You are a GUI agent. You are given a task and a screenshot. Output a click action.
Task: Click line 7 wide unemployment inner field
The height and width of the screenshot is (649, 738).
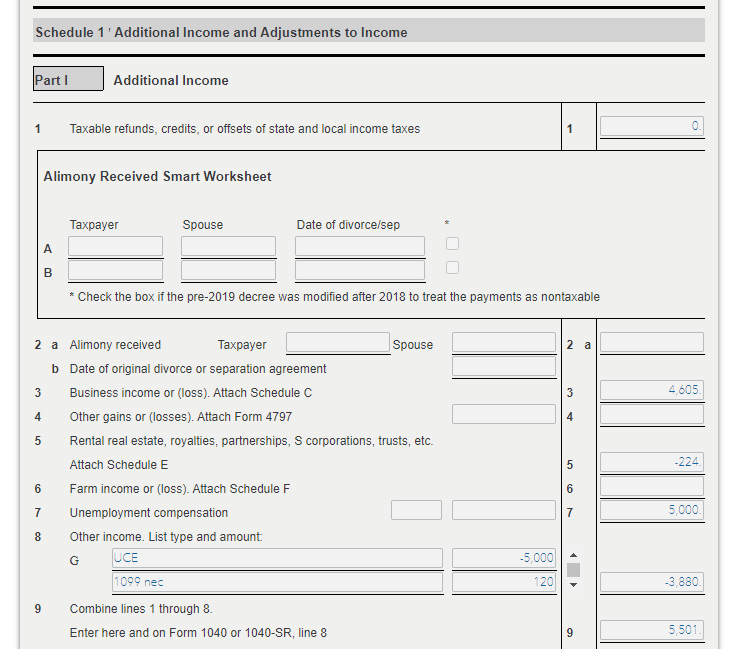504,510
